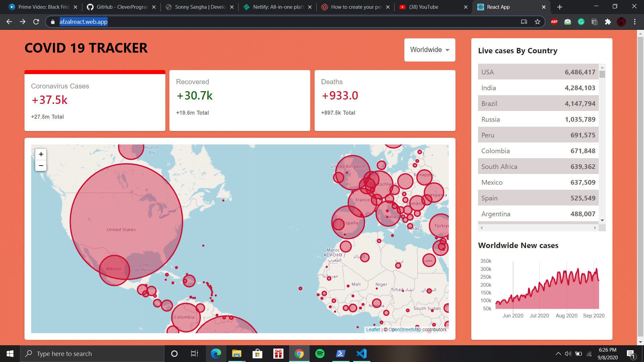Reload the current page
This screenshot has width=644, height=362.
(36, 22)
